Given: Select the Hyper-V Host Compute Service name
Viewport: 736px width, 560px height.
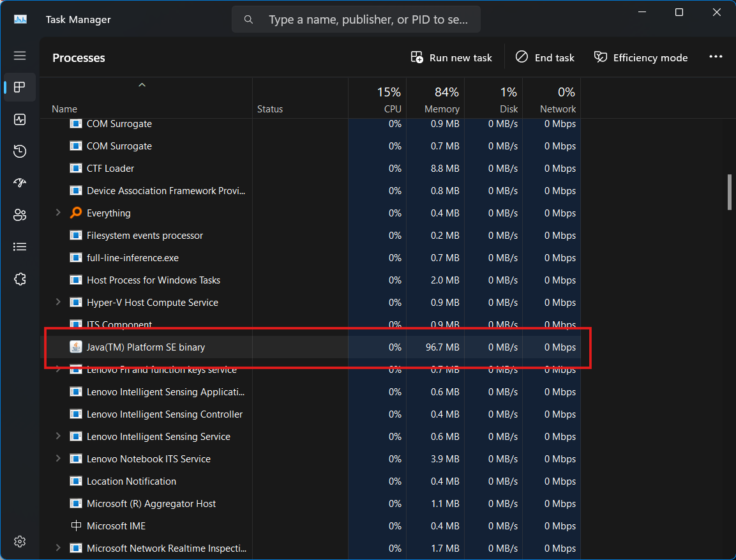Looking at the screenshot, I should pos(152,302).
